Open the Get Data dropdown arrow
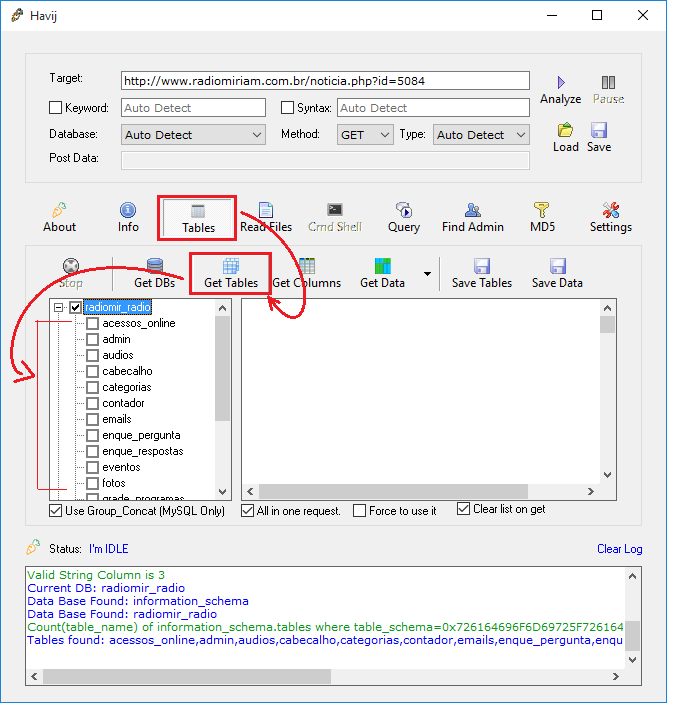Screen dimensions: 674x703 [427, 274]
